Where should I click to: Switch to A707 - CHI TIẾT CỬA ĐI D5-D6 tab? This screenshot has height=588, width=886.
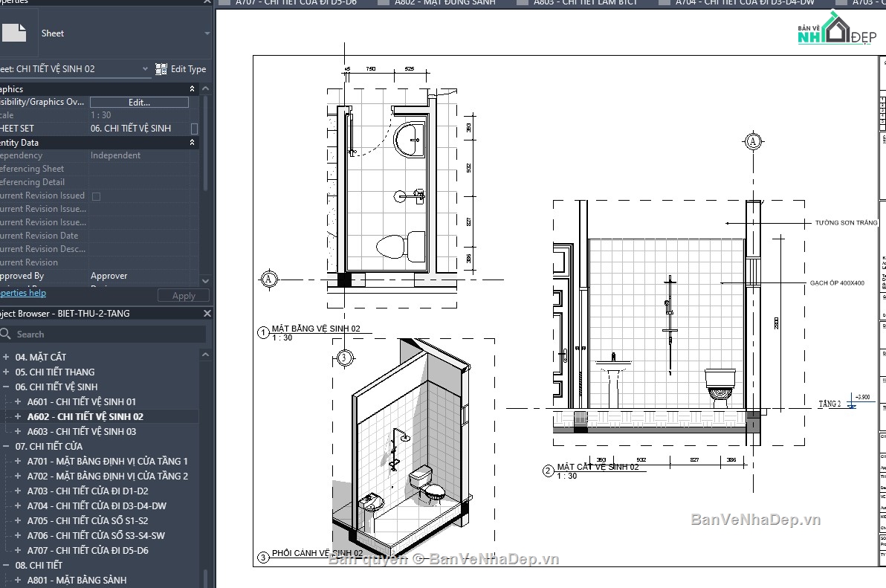coord(295,3)
